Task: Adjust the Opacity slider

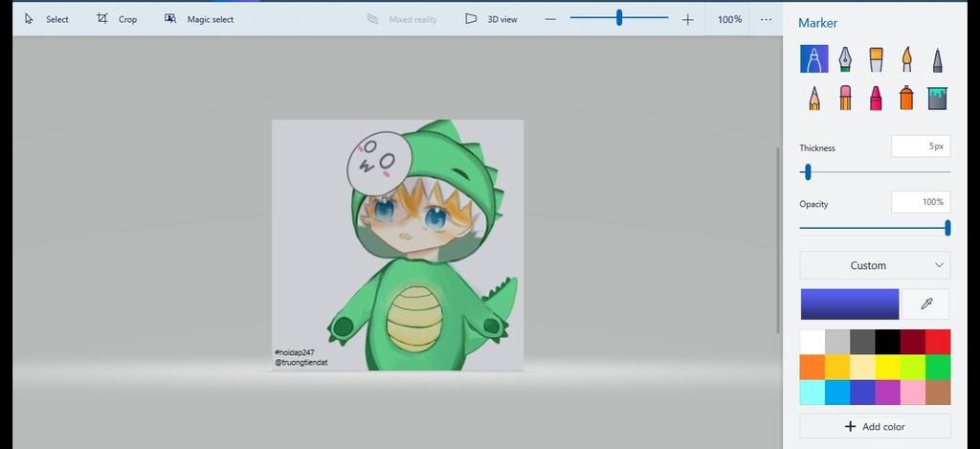Action: coord(875,228)
